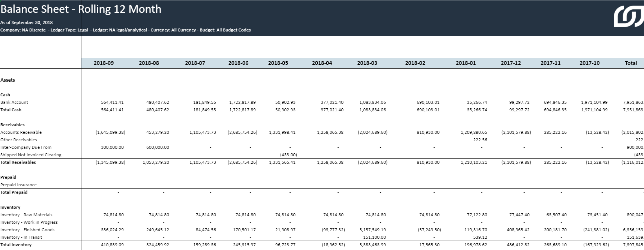
Task: Select the 2018-07 column header
Action: [195, 63]
